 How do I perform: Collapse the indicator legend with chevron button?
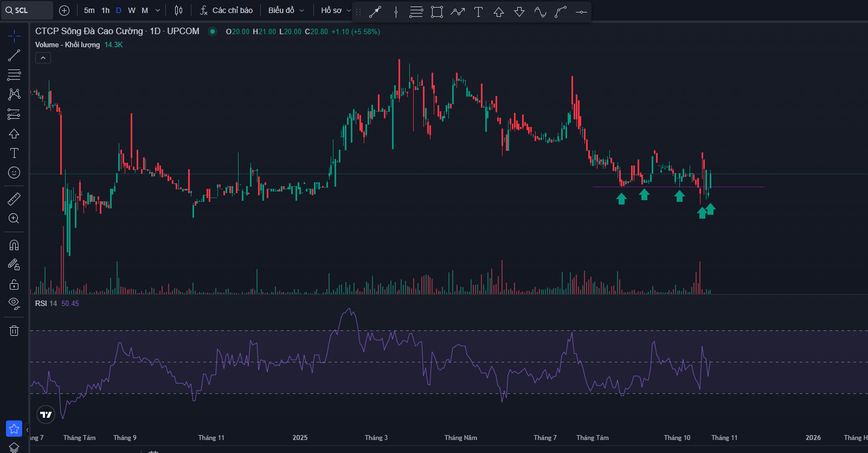point(43,58)
